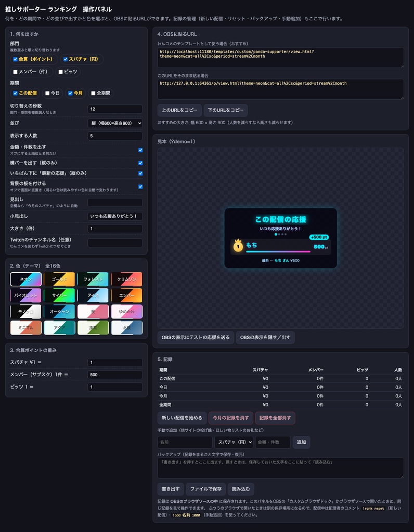414x532 pixels.
Task: Click the 読み込む import button
Action: (241, 489)
